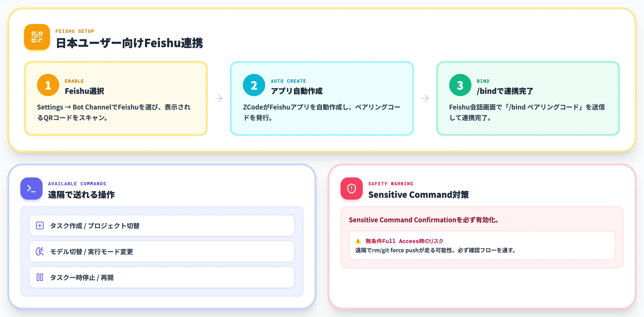
Task: Click the yellow warning triangle icon
Action: coord(358,241)
